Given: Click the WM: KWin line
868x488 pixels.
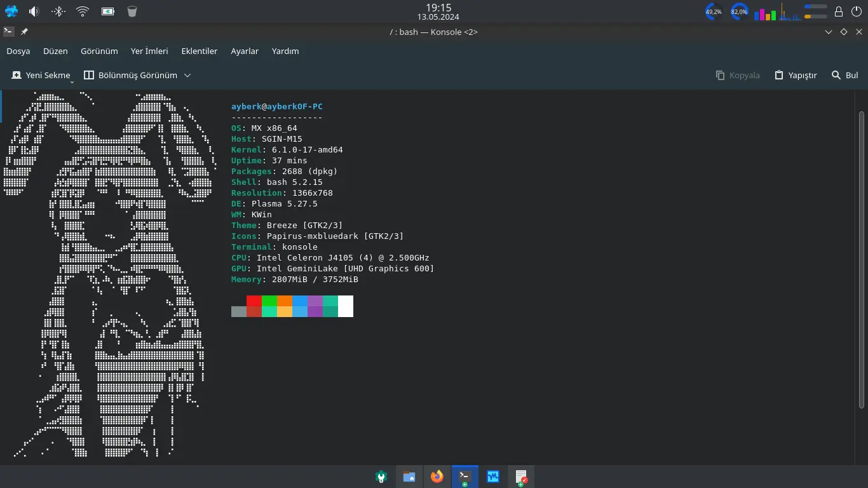Looking at the screenshot, I should point(252,215).
